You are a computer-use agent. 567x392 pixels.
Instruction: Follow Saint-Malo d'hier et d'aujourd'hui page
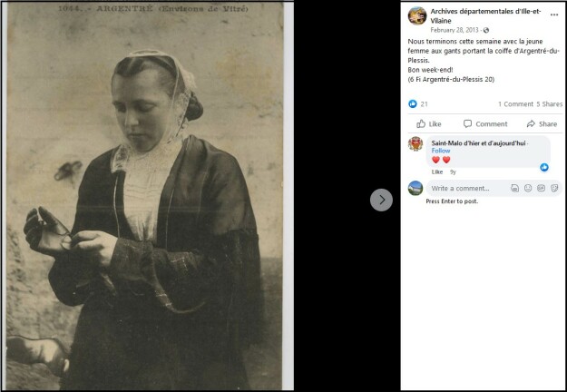[x=440, y=151]
